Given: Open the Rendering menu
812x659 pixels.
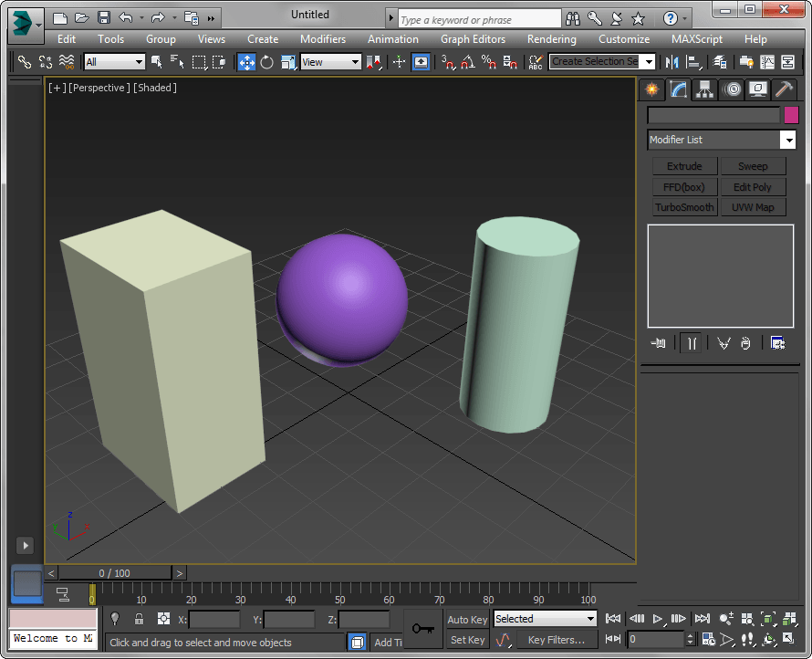Looking at the screenshot, I should tap(551, 39).
